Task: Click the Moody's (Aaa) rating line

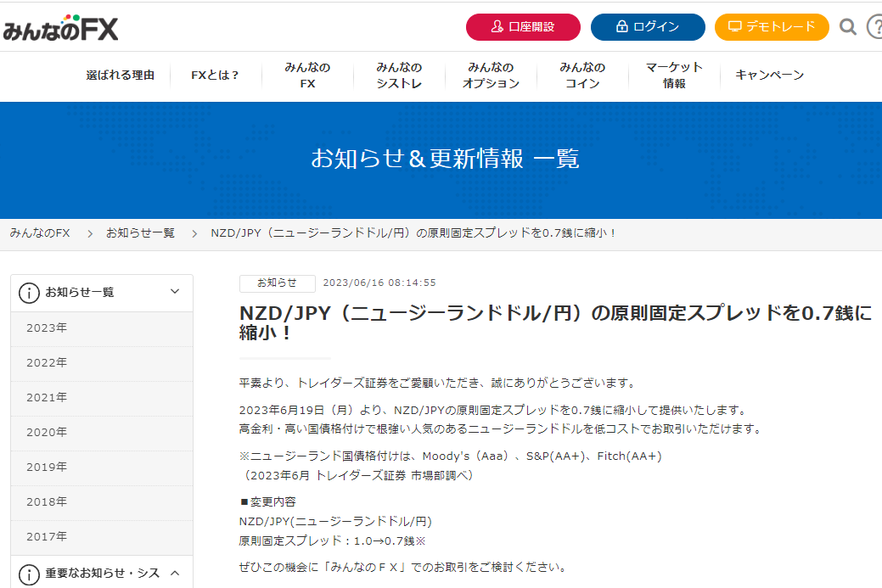Action: (450, 456)
